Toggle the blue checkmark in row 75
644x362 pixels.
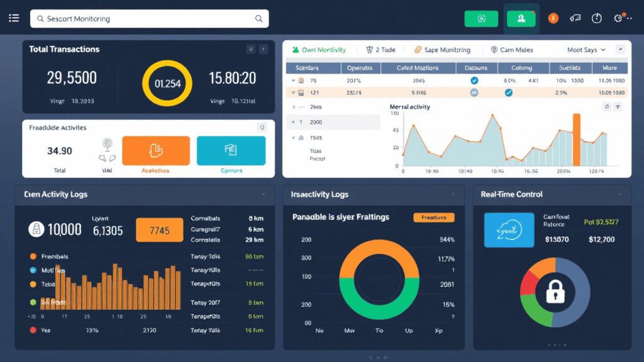pyautogui.click(x=474, y=80)
